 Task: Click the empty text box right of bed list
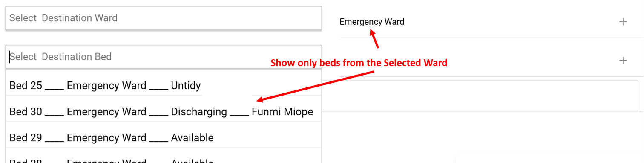pyautogui.click(x=483, y=96)
